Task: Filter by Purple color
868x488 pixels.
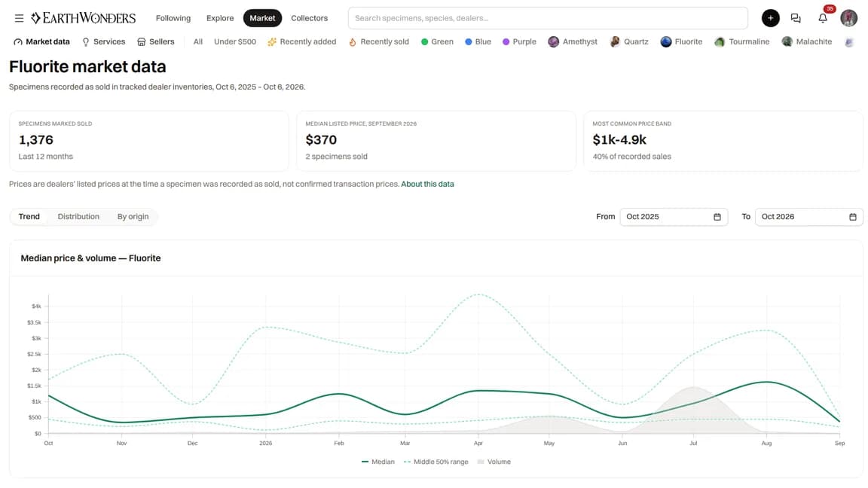Action: click(x=519, y=41)
